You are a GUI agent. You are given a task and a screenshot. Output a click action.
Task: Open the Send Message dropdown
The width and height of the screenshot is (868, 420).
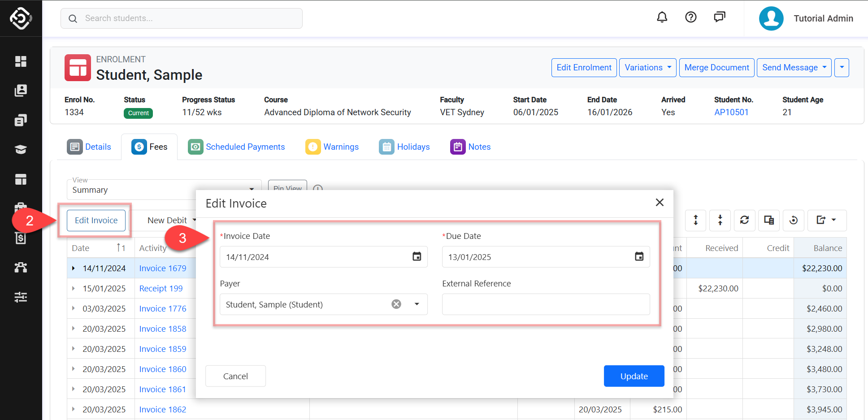[x=794, y=68]
